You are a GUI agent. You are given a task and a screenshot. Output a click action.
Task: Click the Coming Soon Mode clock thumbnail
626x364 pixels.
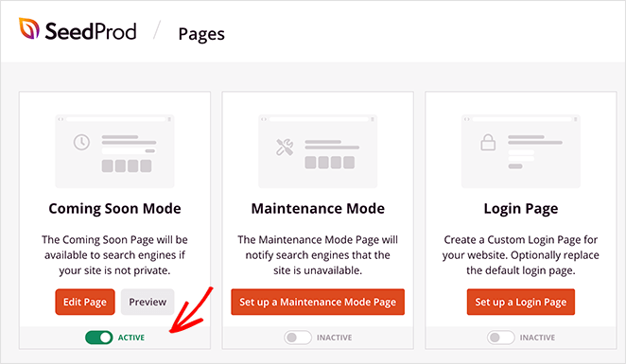[115, 151]
